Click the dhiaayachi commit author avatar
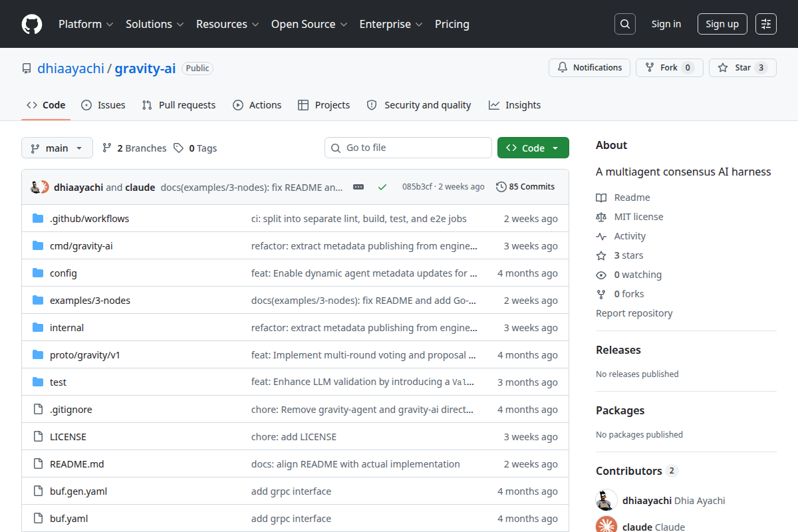The image size is (798, 532). point(36,187)
